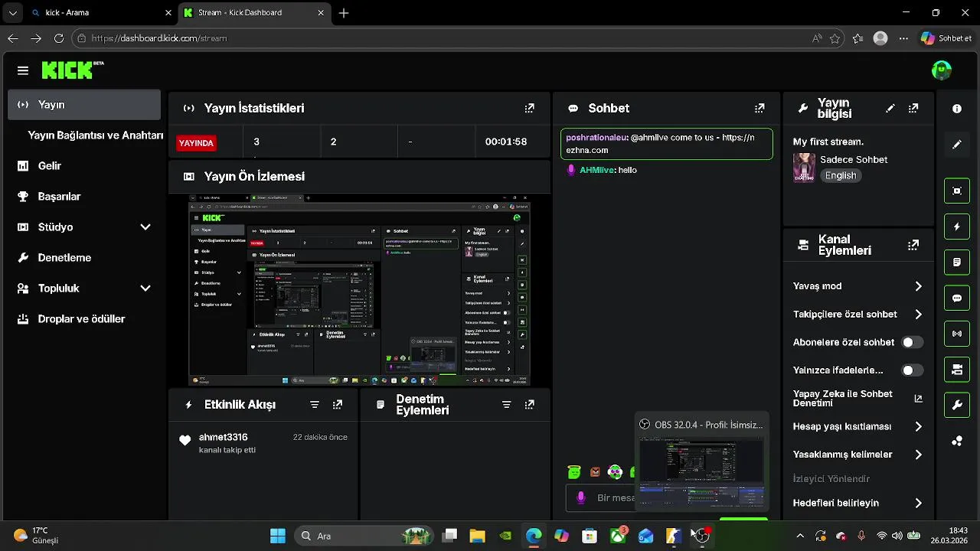The image size is (980, 551).
Task: Toggle the wrench channel-actions panel in right rail
Action: click(x=957, y=405)
